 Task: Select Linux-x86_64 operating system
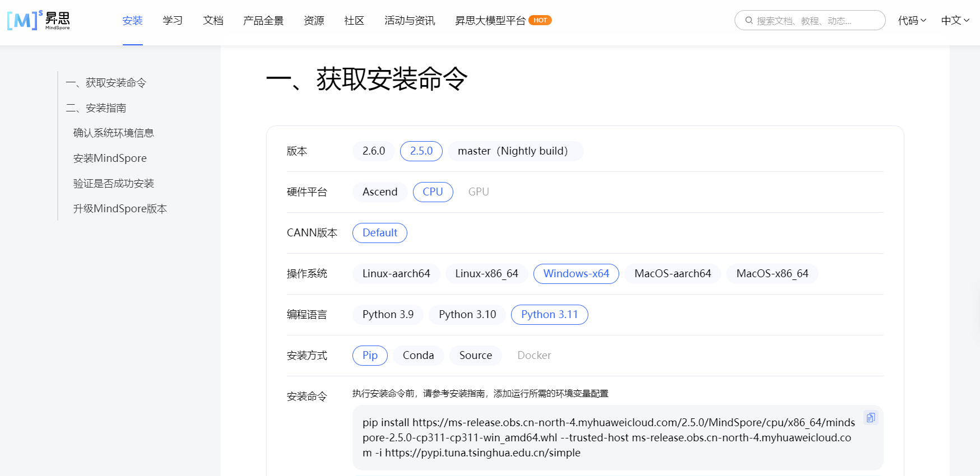click(487, 274)
